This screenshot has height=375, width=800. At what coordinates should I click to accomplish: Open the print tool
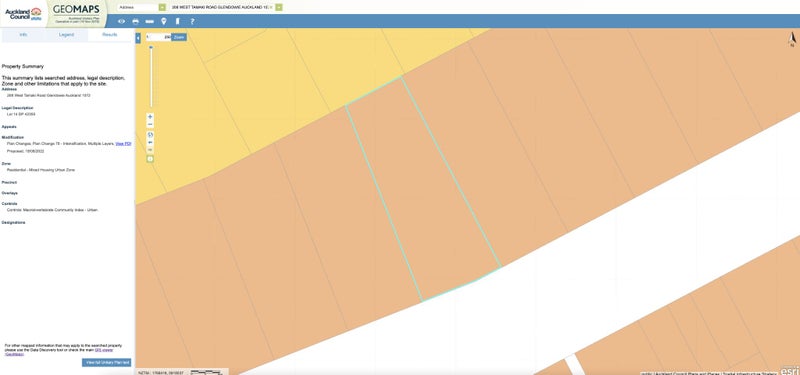[x=135, y=21]
